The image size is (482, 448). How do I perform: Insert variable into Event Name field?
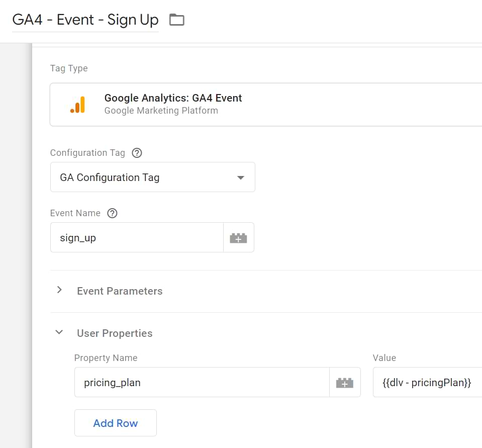(239, 238)
